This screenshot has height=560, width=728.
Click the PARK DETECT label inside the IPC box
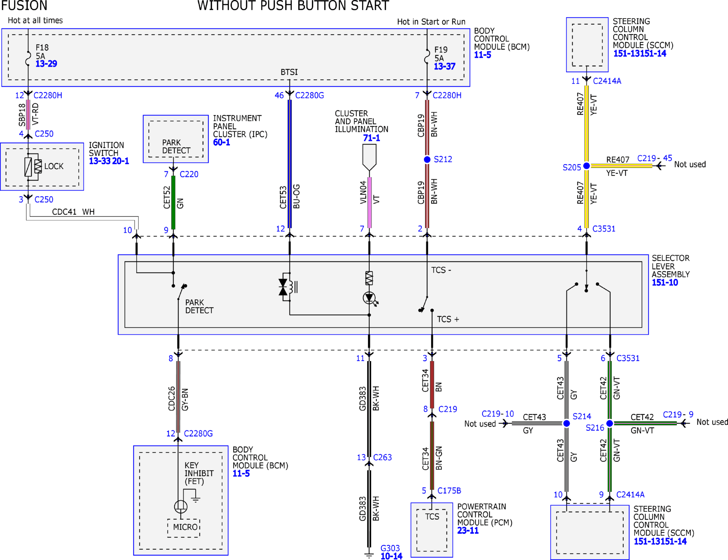176,147
